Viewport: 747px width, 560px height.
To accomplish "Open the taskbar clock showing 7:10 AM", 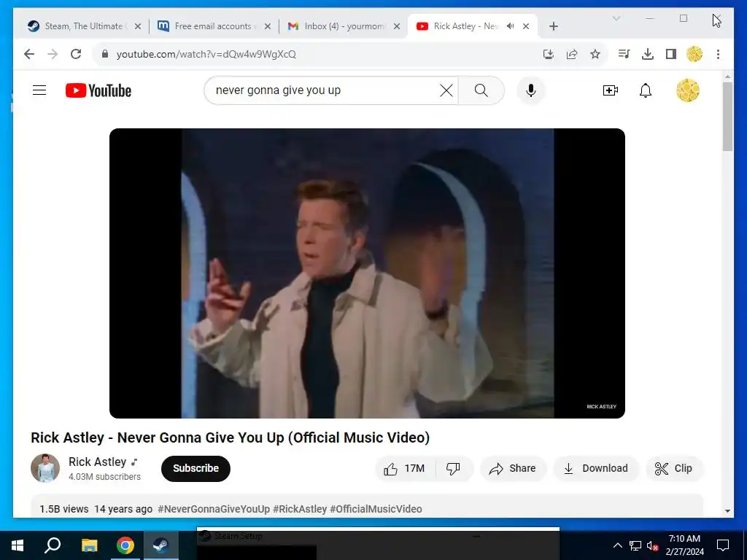I will pyautogui.click(x=684, y=545).
